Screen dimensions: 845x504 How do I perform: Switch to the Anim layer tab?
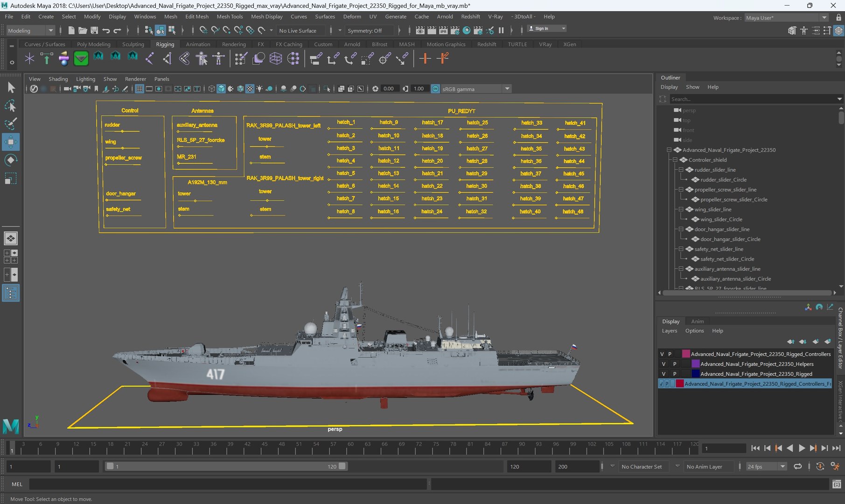697,321
